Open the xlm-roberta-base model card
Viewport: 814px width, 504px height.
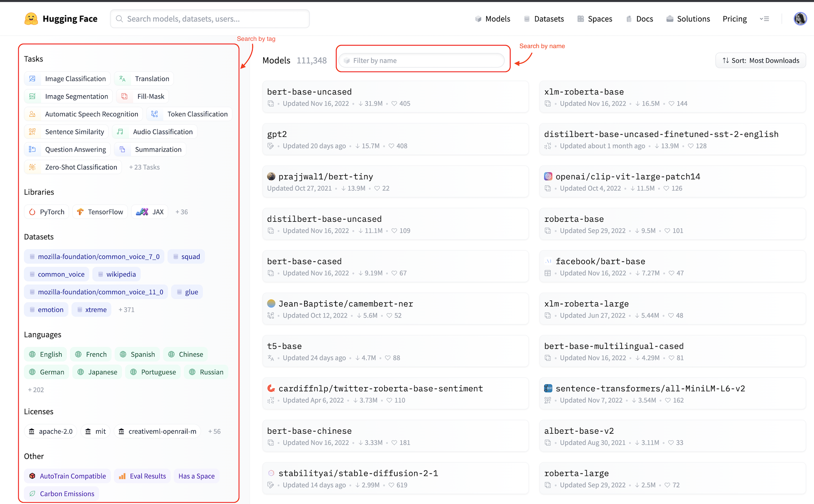(673, 97)
